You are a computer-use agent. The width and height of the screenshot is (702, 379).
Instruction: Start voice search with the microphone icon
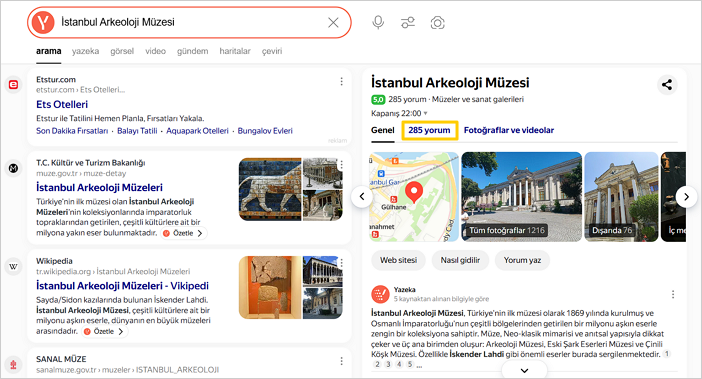pos(378,22)
